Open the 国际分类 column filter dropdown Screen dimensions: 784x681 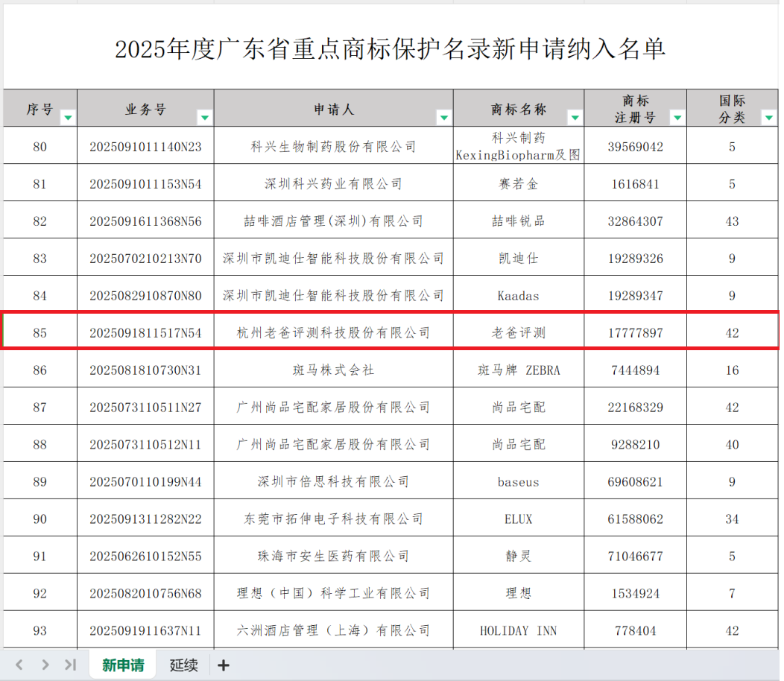769,118
